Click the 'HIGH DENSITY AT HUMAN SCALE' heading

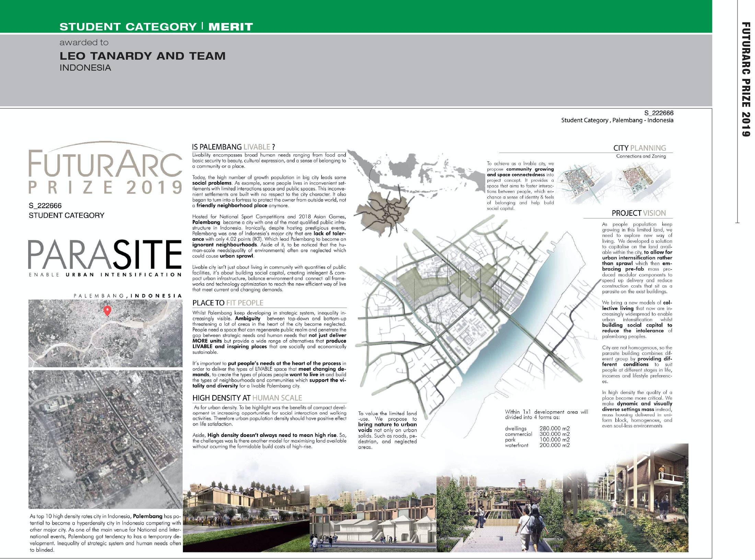[247, 398]
